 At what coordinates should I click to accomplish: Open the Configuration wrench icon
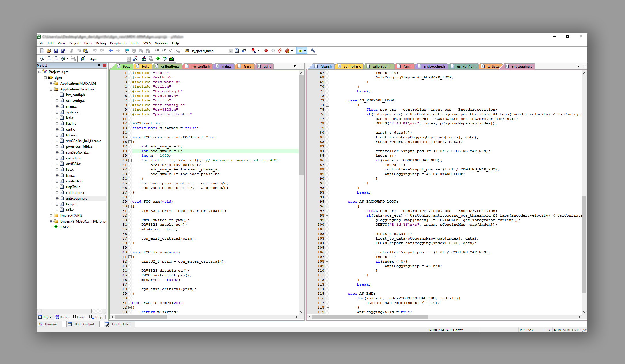313,51
